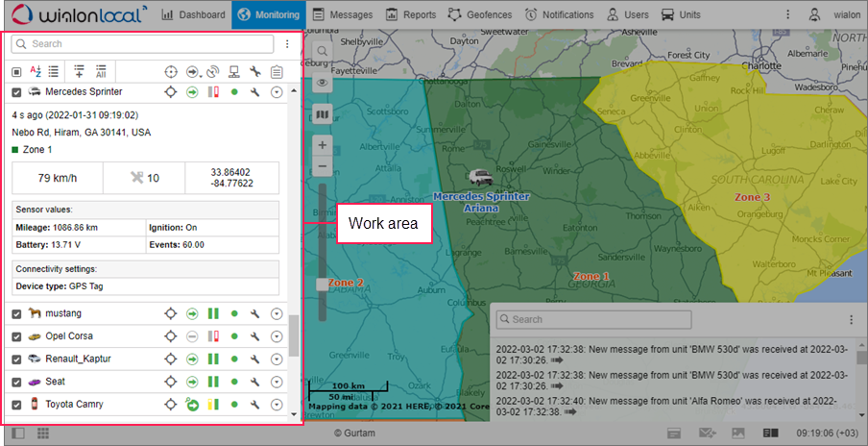Expand Renault_Kaptur row menu arrow
868x446 pixels.
(277, 359)
